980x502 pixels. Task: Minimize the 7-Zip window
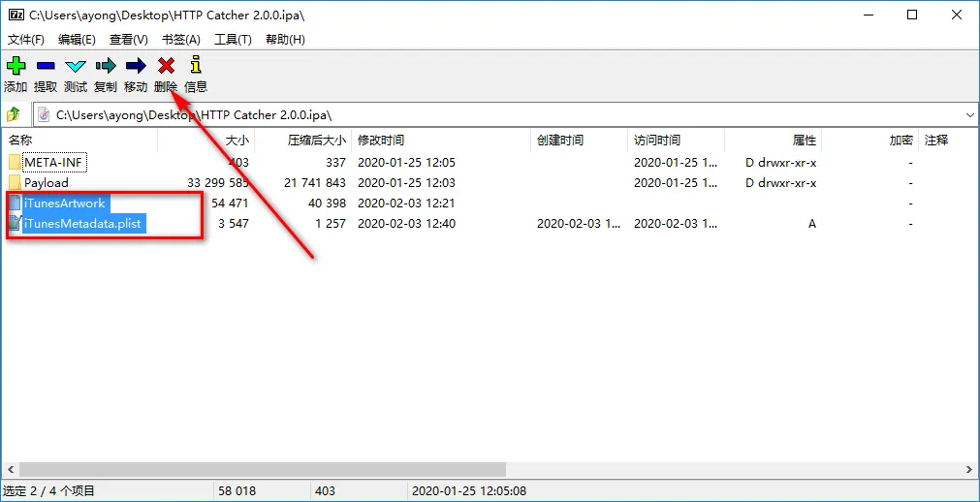click(x=869, y=15)
